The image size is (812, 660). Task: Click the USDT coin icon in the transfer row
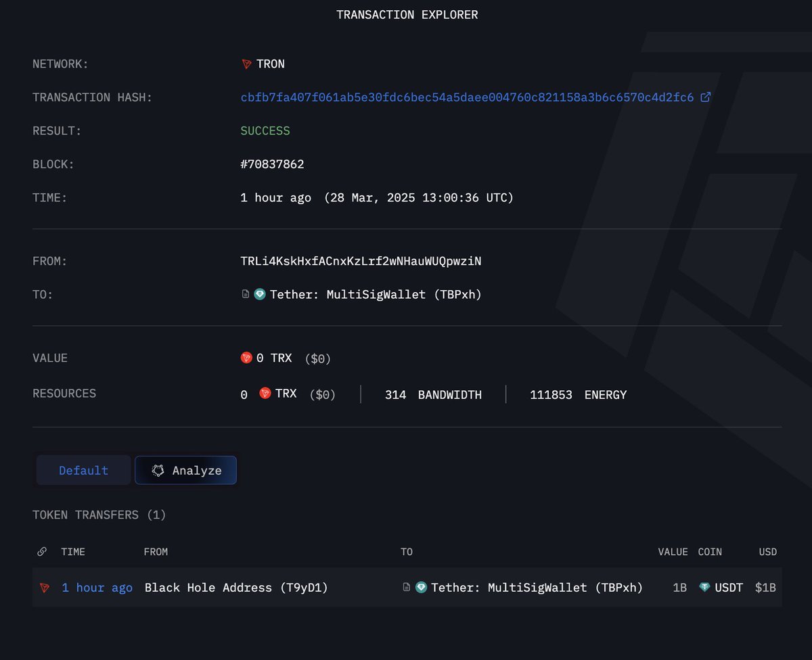[x=704, y=588]
